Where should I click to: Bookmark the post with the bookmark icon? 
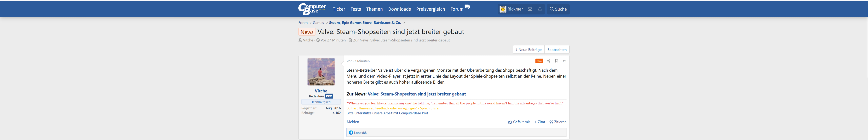pyautogui.click(x=557, y=61)
